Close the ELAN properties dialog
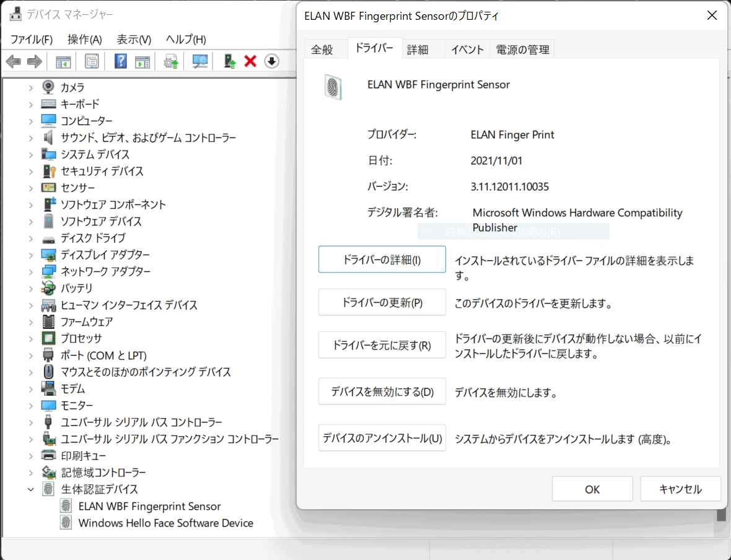The height and width of the screenshot is (560, 731). coord(712,15)
